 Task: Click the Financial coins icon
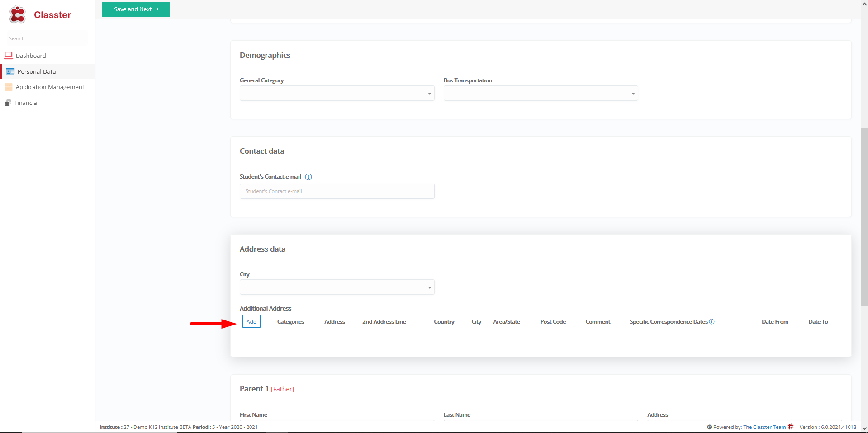(x=8, y=103)
